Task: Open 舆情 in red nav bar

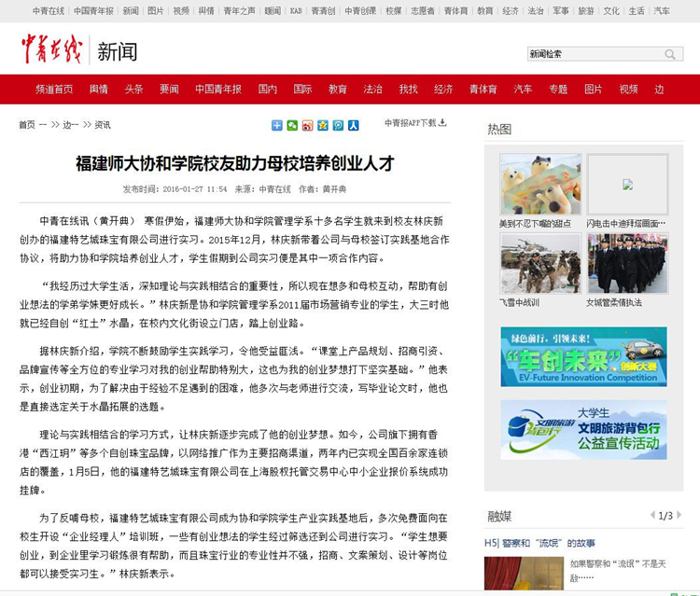Action: click(99, 90)
